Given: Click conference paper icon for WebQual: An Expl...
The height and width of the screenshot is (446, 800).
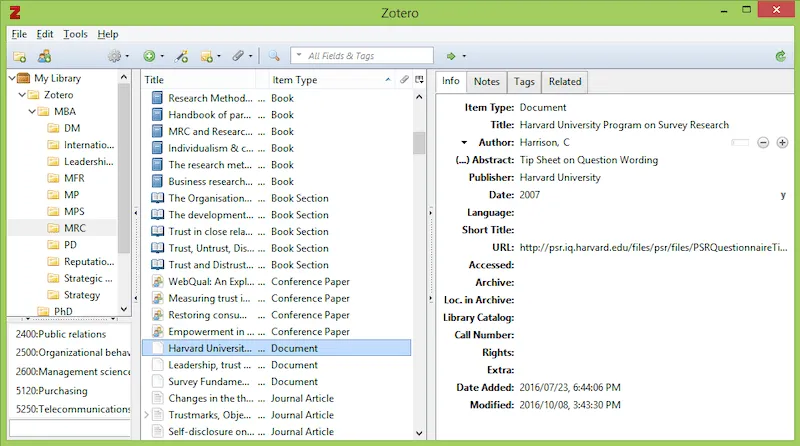Looking at the screenshot, I should click(158, 282).
